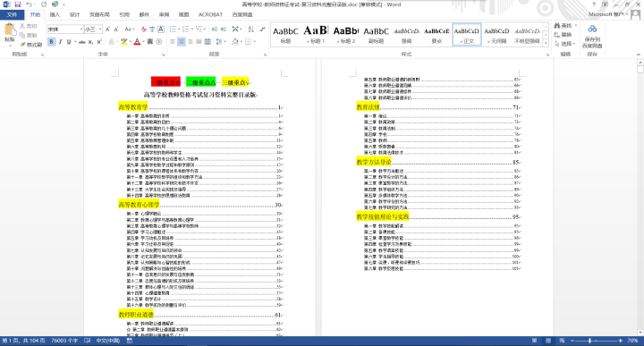Click the paste clipboard icon
The width and height of the screenshot is (644, 346).
pos(9,30)
